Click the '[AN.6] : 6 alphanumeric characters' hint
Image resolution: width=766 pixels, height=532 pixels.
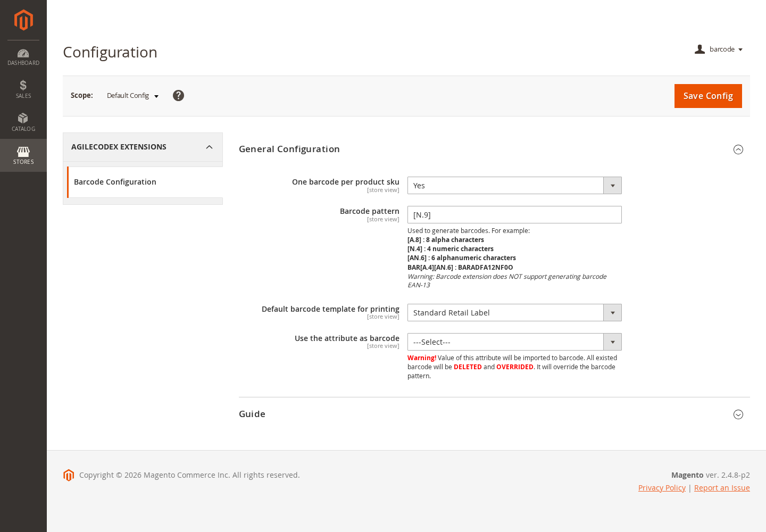point(462,258)
